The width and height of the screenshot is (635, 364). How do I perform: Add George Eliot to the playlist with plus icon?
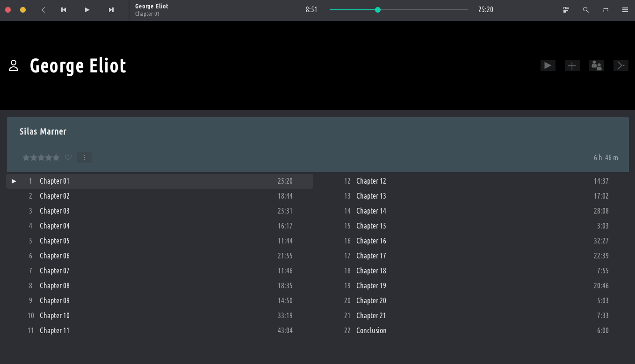[572, 65]
